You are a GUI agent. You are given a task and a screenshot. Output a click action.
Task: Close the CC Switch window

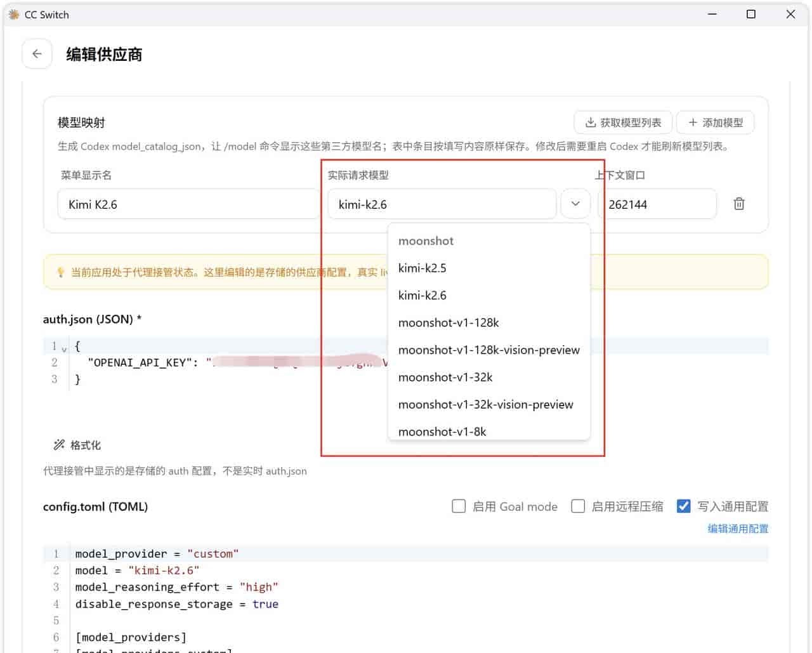[x=790, y=14]
